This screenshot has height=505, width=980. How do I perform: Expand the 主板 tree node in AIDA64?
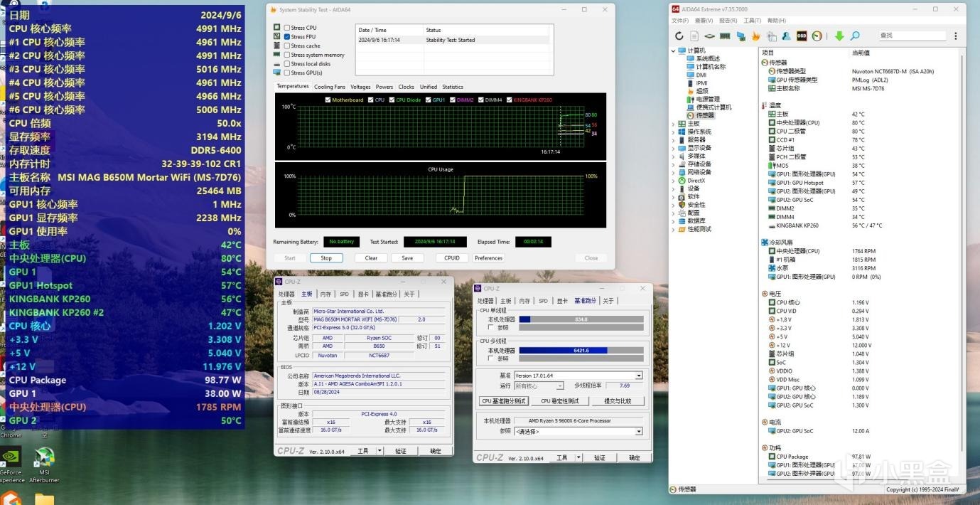(x=674, y=124)
